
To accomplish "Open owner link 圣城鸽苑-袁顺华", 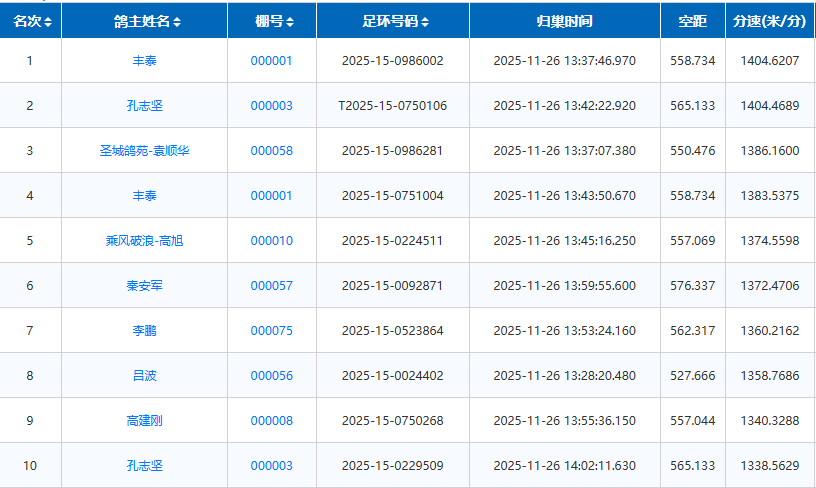I will (x=144, y=151).
